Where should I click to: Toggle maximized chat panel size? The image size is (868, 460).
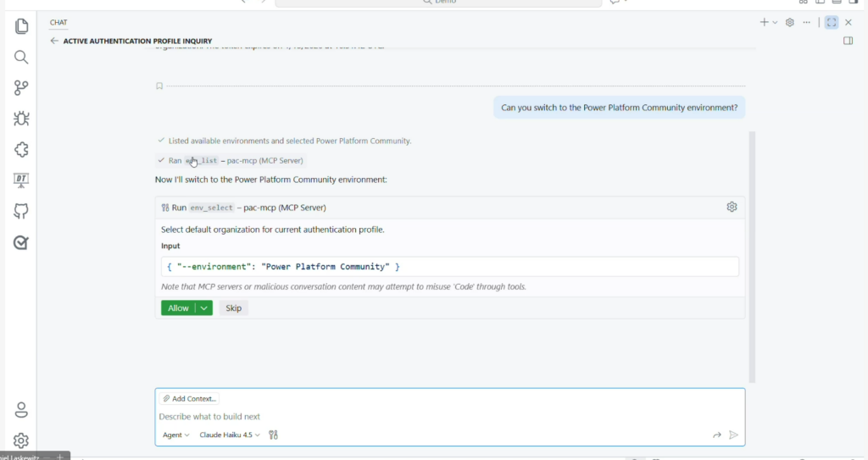tap(832, 22)
